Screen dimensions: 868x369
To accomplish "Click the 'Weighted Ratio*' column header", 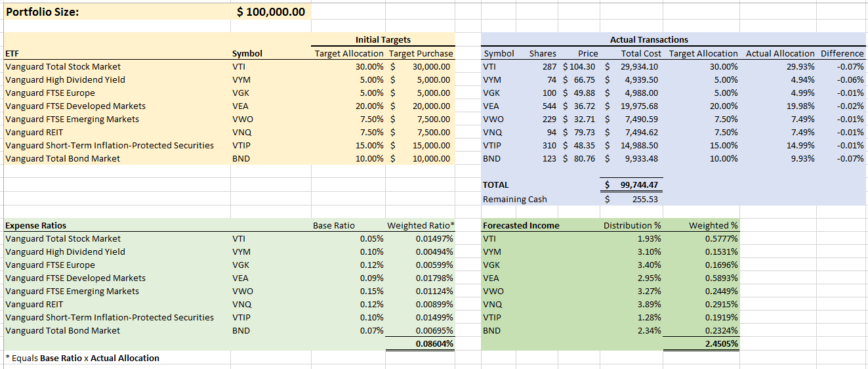I will 421,225.
